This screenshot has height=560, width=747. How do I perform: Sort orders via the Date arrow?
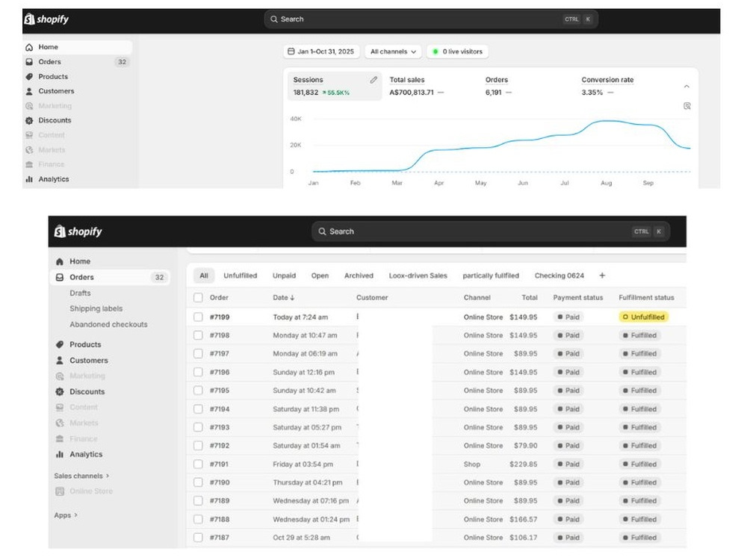point(292,298)
